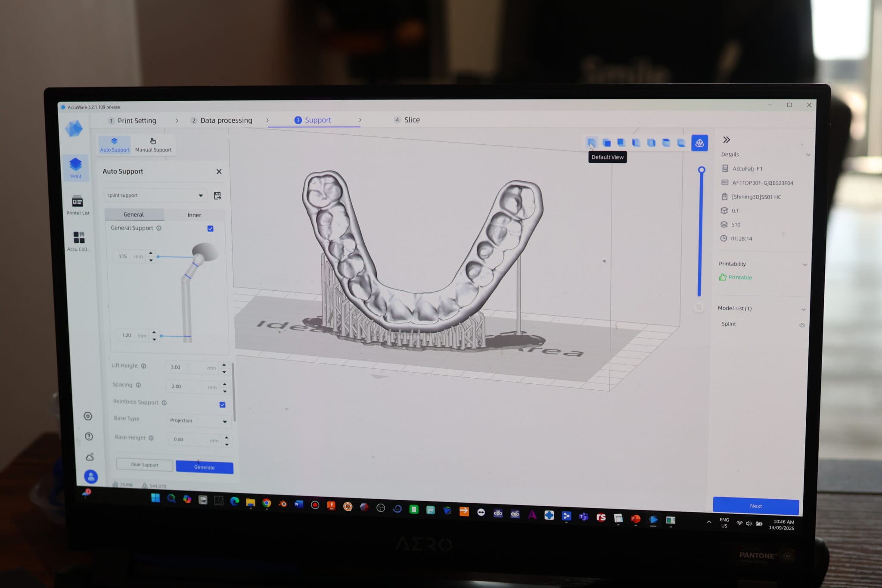Toggle visibility of Splint model

tap(802, 325)
